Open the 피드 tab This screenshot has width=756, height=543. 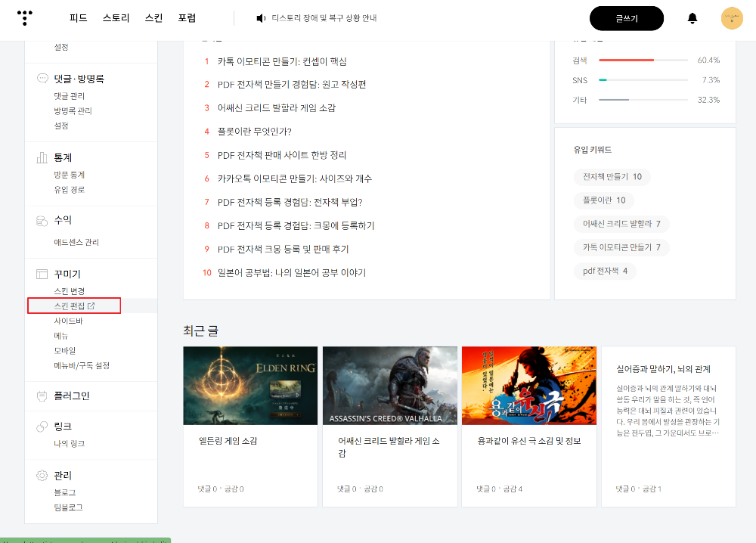click(78, 18)
